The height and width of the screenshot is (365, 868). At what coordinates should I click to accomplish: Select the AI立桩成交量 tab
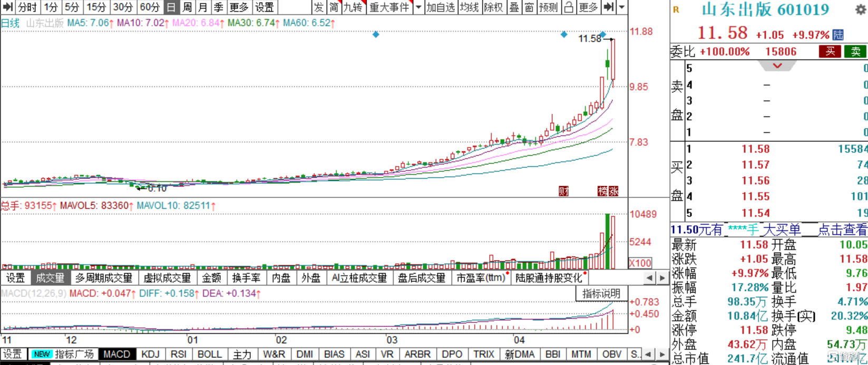coord(359,277)
